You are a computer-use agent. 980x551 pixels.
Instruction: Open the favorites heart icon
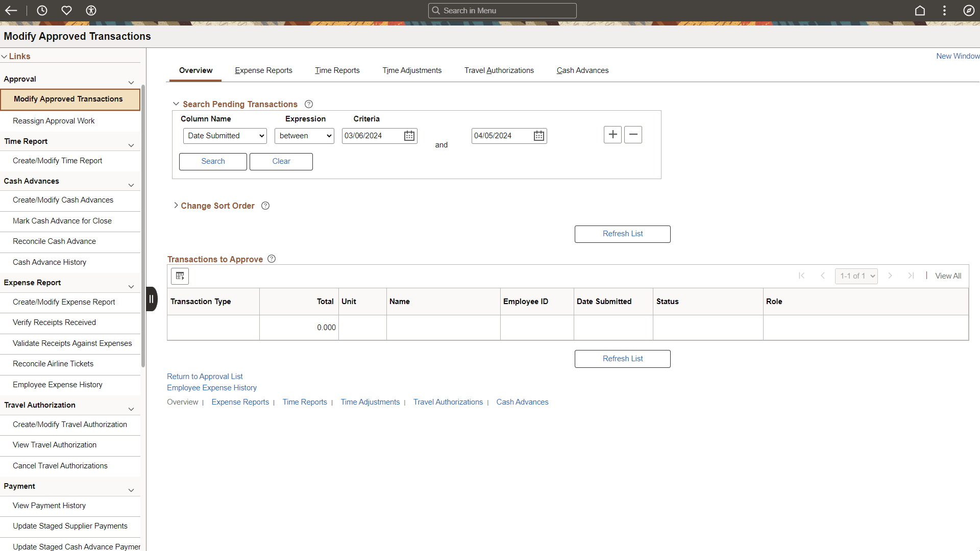pos(66,10)
